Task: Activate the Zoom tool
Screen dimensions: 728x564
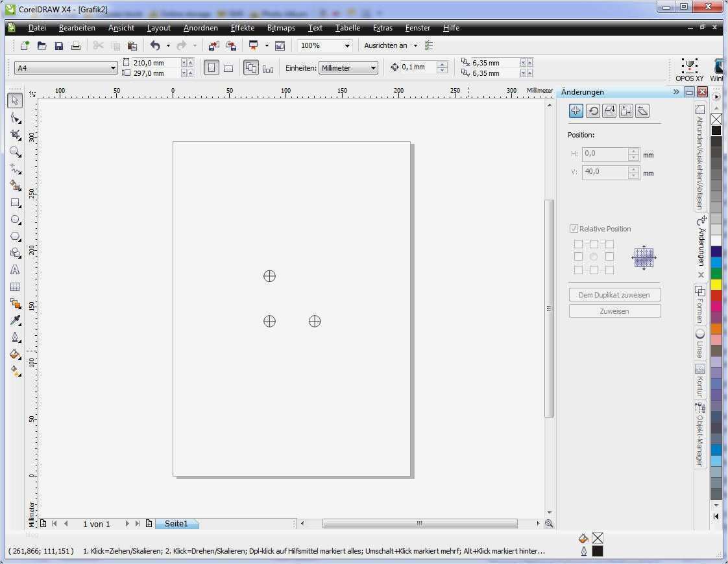Action: (15, 152)
